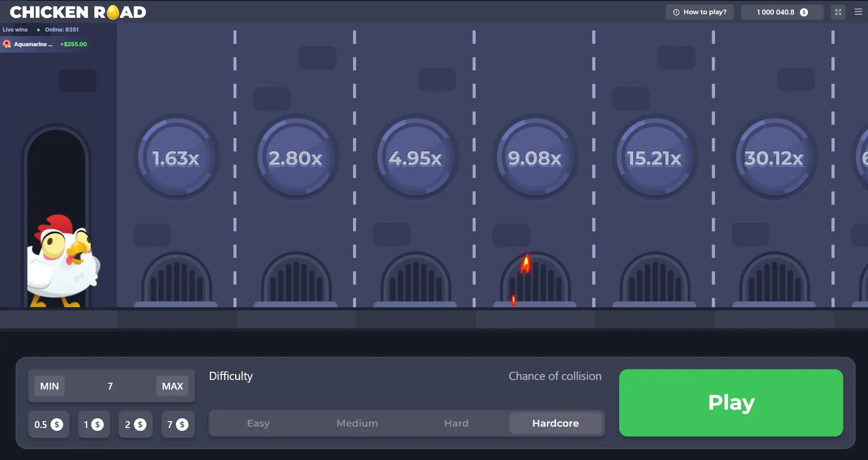The width and height of the screenshot is (868, 460).
Task: Click the golden egg logo icon
Action: (113, 12)
